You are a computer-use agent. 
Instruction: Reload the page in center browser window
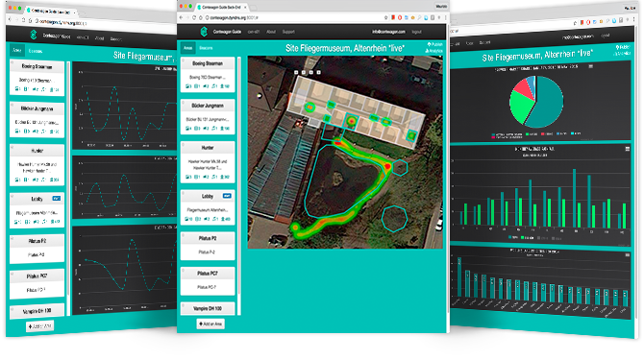pyautogui.click(x=194, y=17)
